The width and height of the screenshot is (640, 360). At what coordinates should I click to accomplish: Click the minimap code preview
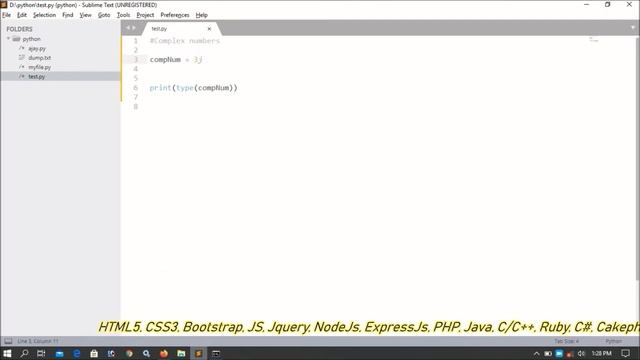coord(593,40)
